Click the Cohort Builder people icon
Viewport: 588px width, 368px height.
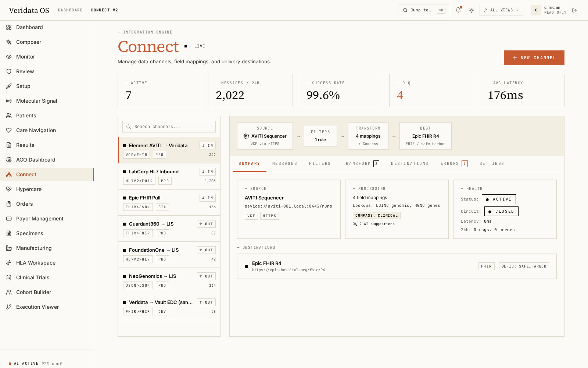tap(9, 292)
